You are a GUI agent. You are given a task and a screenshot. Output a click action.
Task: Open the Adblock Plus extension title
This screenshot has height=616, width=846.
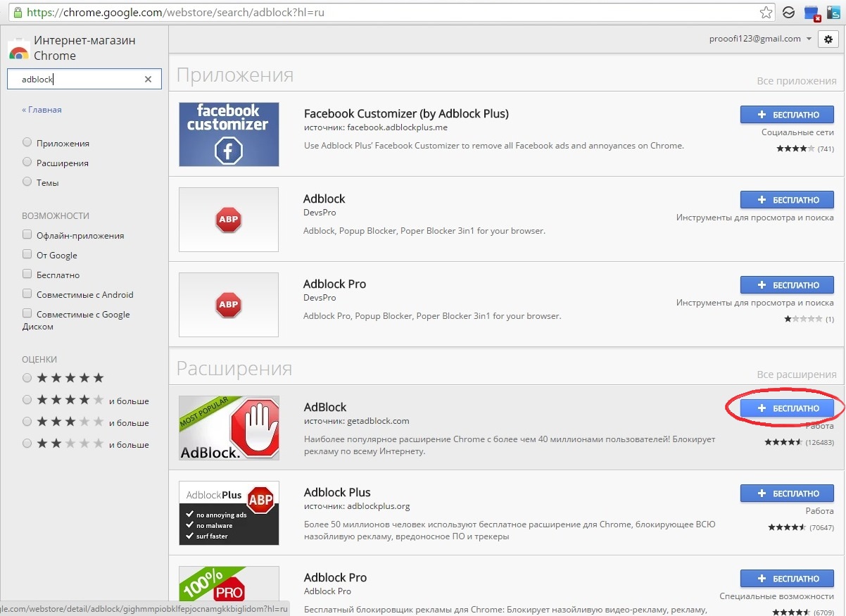[337, 492]
